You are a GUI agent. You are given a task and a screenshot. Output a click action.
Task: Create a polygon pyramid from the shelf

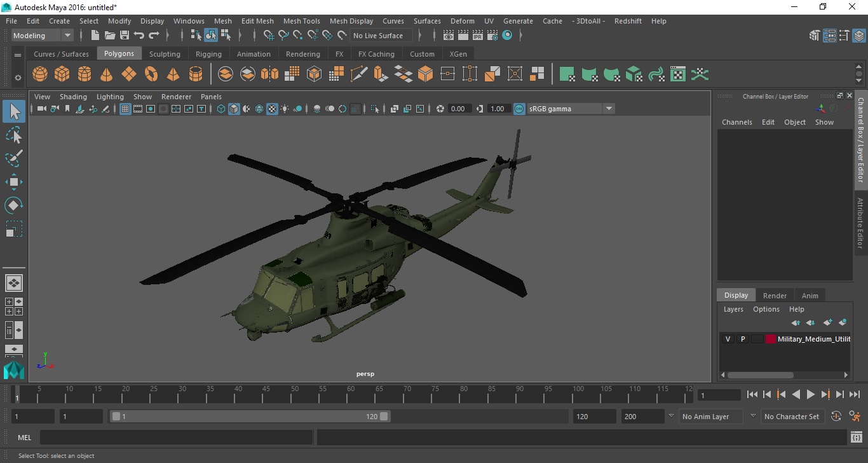pyautogui.click(x=173, y=74)
